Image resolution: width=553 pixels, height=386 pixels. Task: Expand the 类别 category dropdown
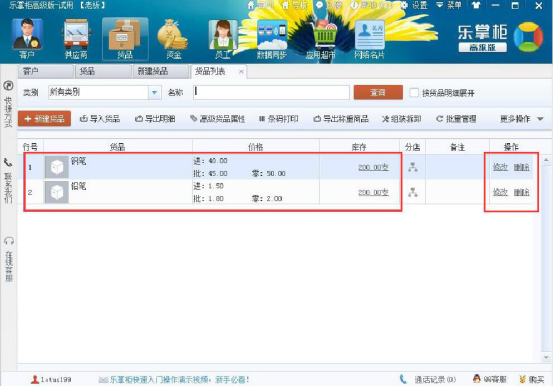154,92
